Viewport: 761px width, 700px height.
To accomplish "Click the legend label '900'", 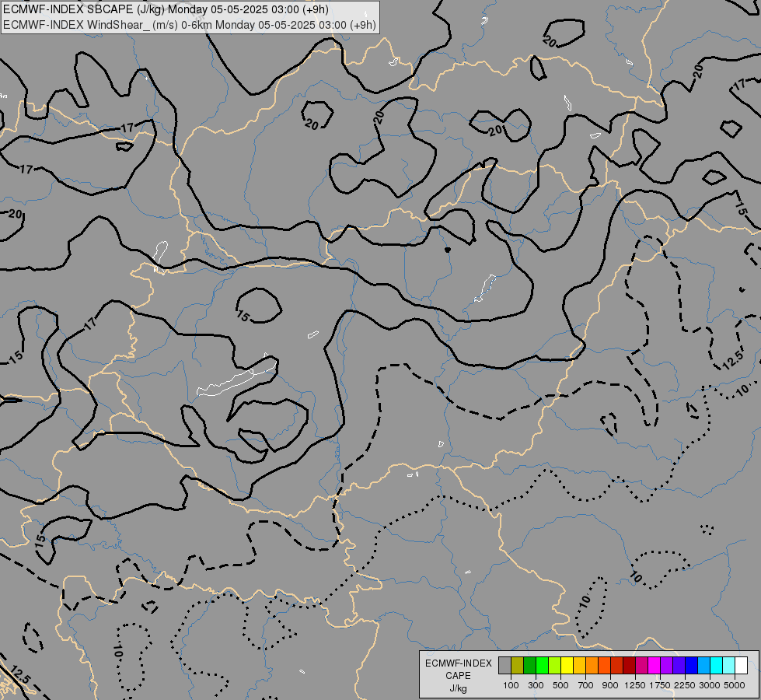I will [x=610, y=685].
